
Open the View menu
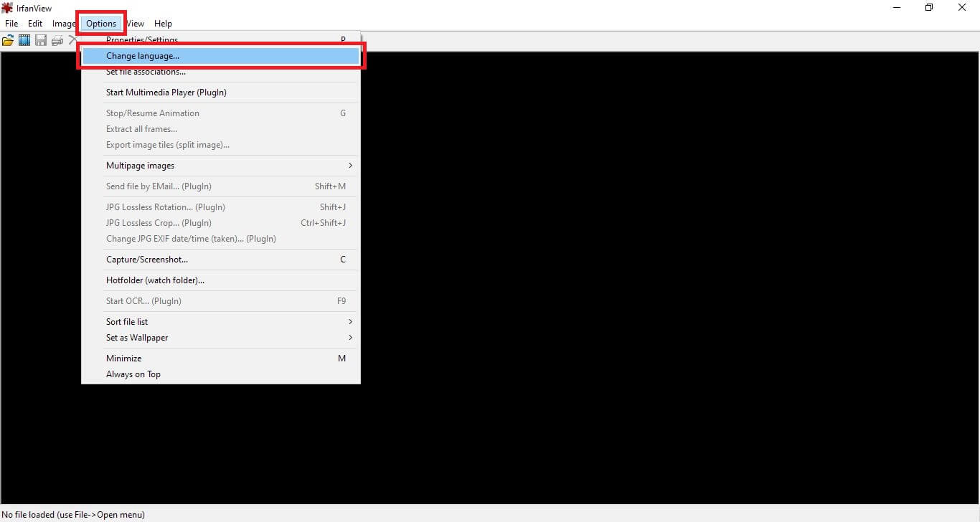pyautogui.click(x=135, y=24)
